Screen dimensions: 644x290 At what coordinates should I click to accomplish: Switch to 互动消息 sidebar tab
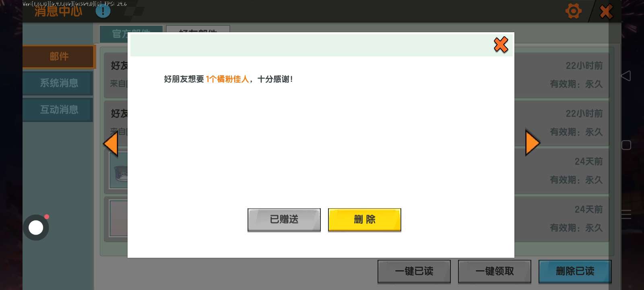coord(59,110)
